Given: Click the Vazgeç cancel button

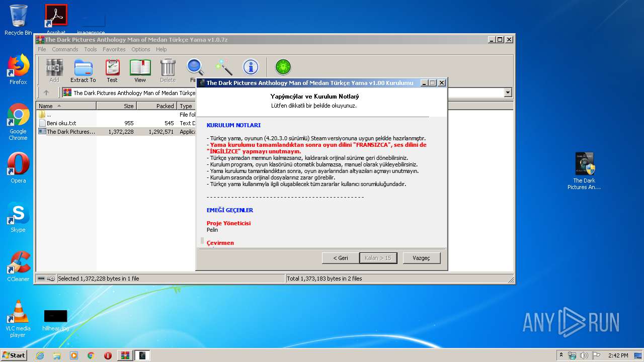Looking at the screenshot, I should (x=422, y=258).
